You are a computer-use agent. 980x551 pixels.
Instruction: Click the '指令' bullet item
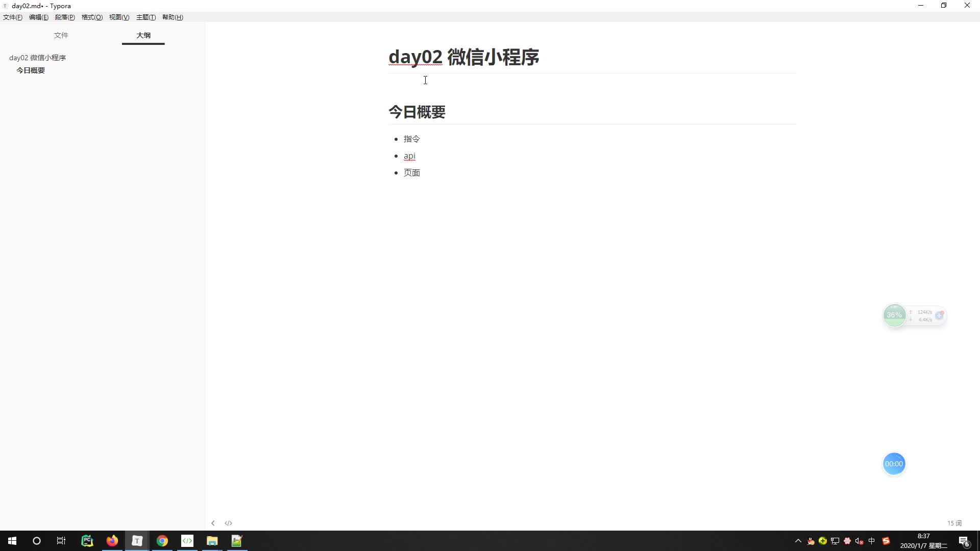(x=412, y=139)
